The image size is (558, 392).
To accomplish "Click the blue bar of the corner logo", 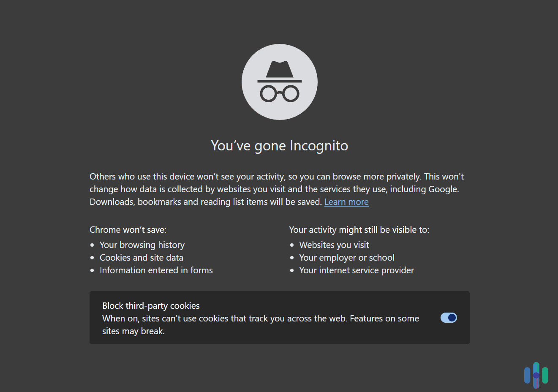I will coord(528,376).
